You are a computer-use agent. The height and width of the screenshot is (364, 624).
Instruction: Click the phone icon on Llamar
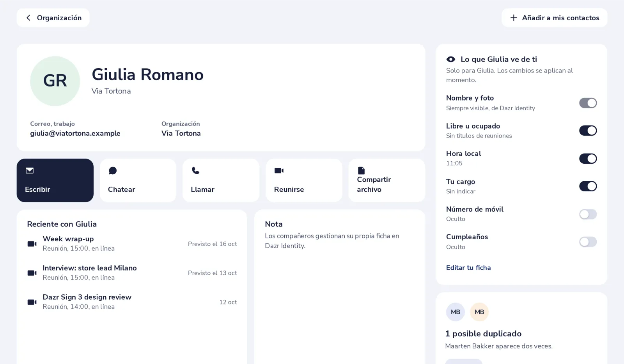tap(196, 170)
